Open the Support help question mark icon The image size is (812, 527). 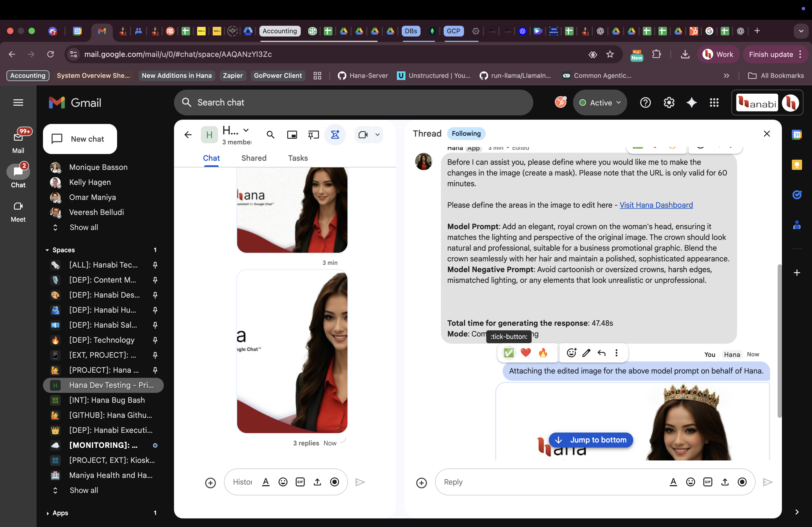tap(646, 103)
